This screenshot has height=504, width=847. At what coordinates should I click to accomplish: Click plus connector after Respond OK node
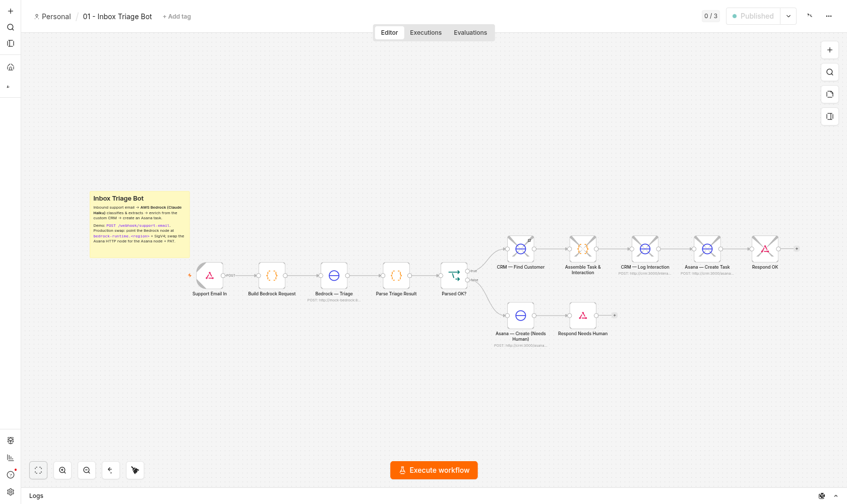(x=797, y=249)
